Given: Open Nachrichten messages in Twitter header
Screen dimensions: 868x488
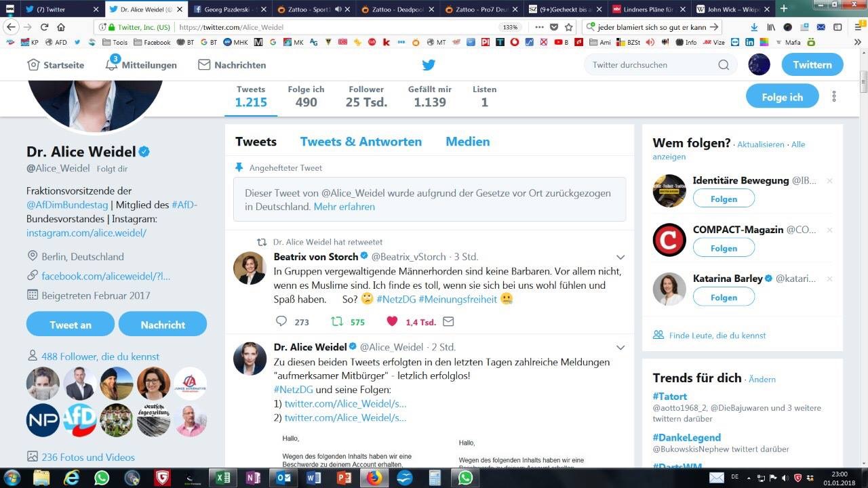Looking at the screenshot, I should click(232, 65).
